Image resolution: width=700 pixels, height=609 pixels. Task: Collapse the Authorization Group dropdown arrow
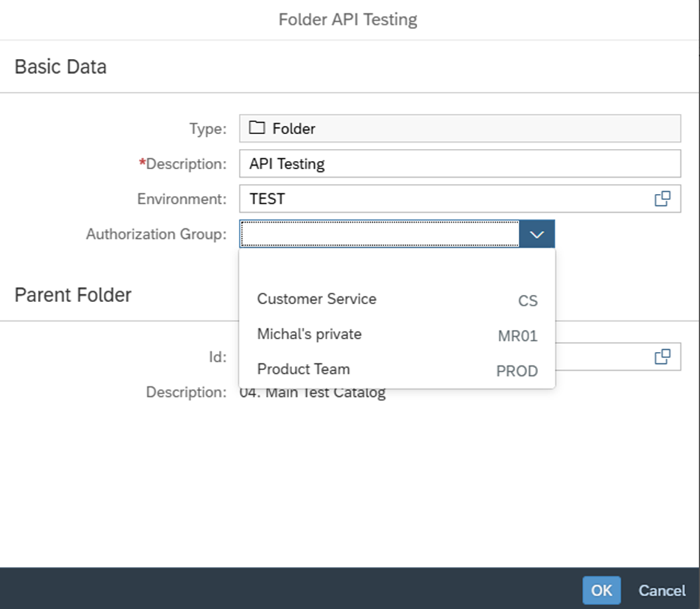tap(537, 234)
